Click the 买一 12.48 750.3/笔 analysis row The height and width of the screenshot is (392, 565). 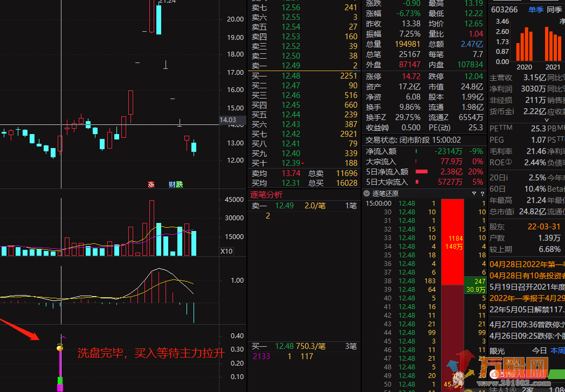pos(305,347)
